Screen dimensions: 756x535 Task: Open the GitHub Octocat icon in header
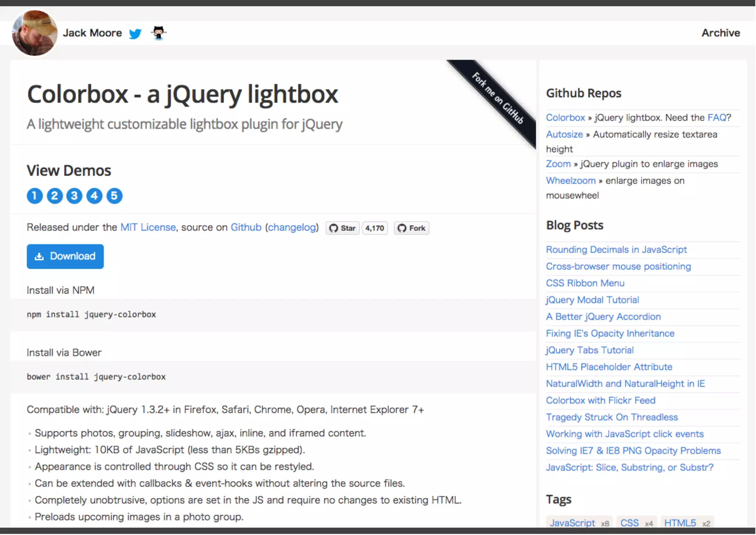159,33
